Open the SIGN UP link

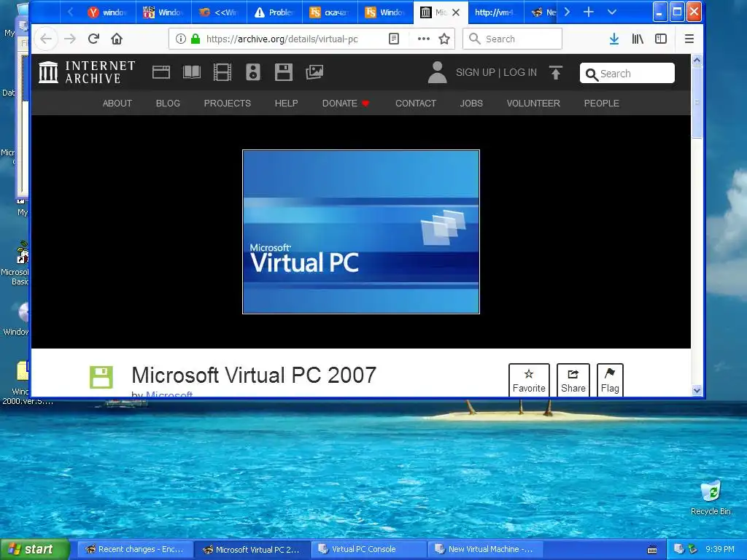tap(476, 72)
